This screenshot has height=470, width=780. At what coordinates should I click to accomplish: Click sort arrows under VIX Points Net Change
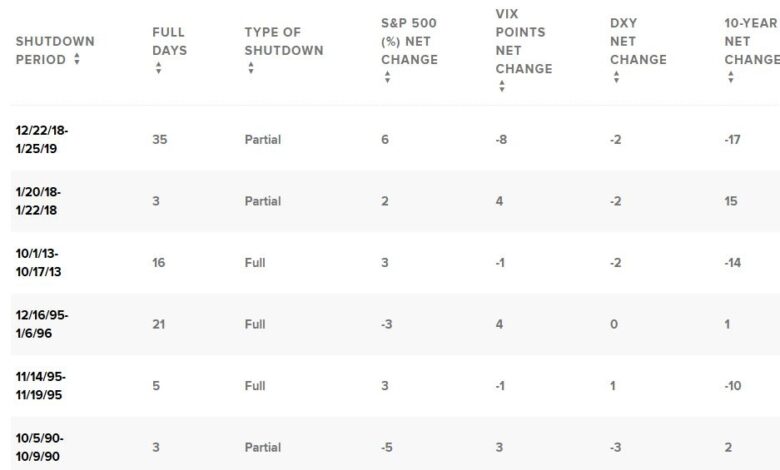[x=501, y=87]
